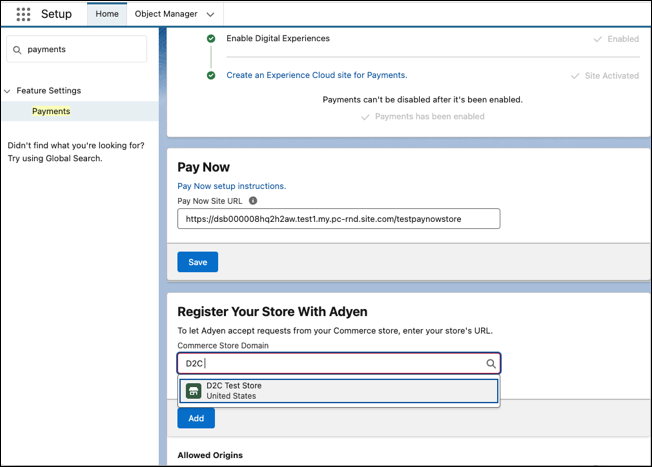
Task: Open Pay Now setup instructions link
Action: pos(232,186)
